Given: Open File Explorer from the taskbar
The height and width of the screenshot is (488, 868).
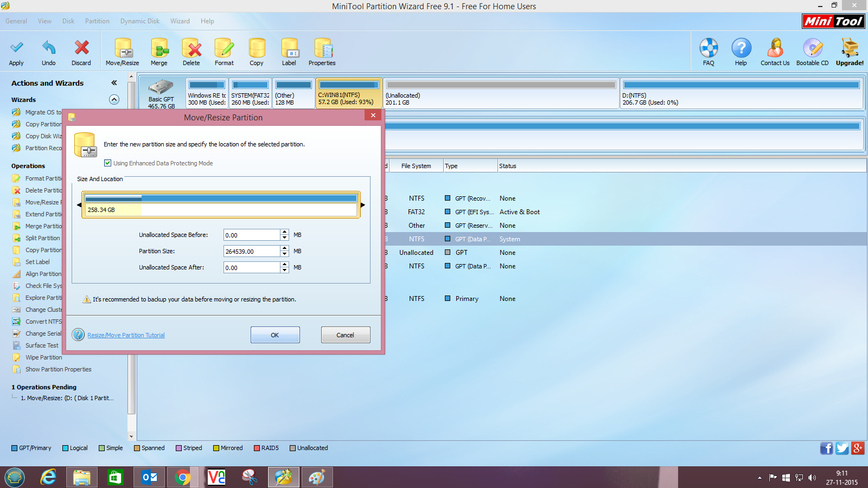Looking at the screenshot, I should point(81,477).
